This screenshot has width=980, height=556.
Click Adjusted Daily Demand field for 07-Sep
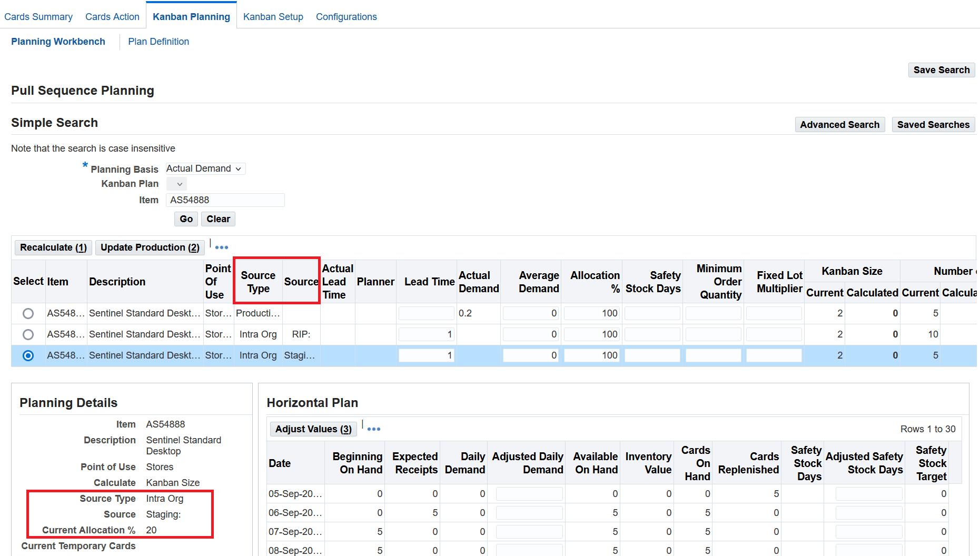529,532
